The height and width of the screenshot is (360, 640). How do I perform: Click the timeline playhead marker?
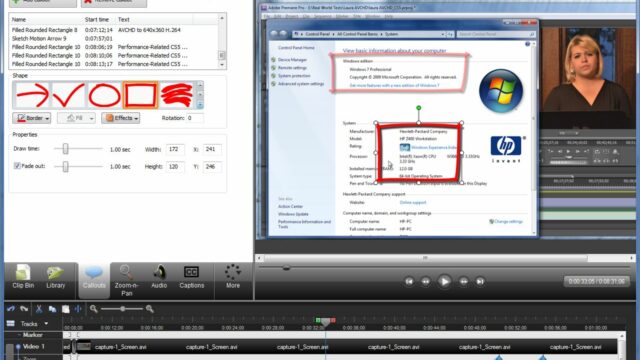click(x=325, y=321)
